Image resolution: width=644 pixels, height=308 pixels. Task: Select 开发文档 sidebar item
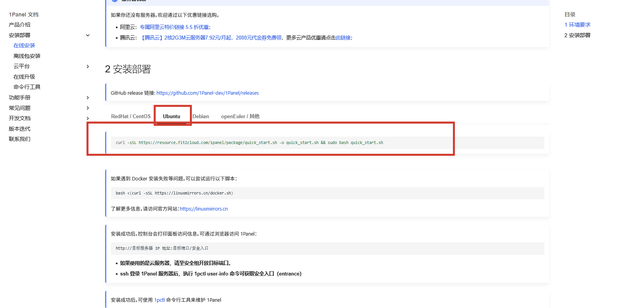20,118
